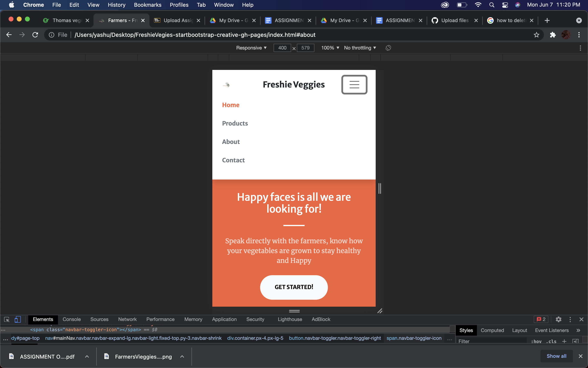
Task: Select span.navbar-toggler-icon breadcrumb
Action: 414,338
